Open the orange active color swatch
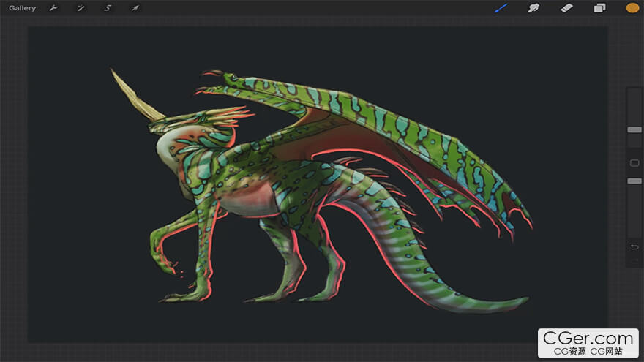 632,8
